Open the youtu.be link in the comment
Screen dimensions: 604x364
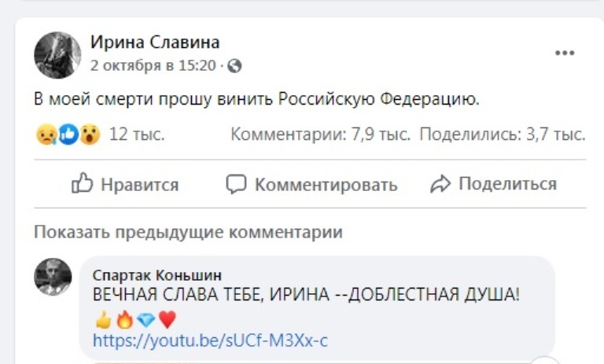coord(209,340)
